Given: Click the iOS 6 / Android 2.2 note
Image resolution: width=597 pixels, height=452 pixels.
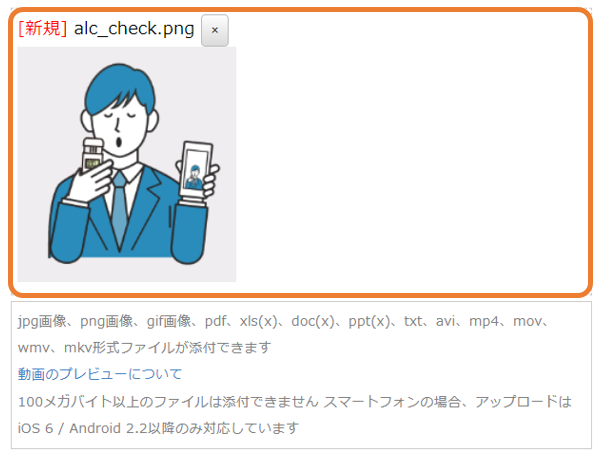Looking at the screenshot, I should pyautogui.click(x=158, y=428).
